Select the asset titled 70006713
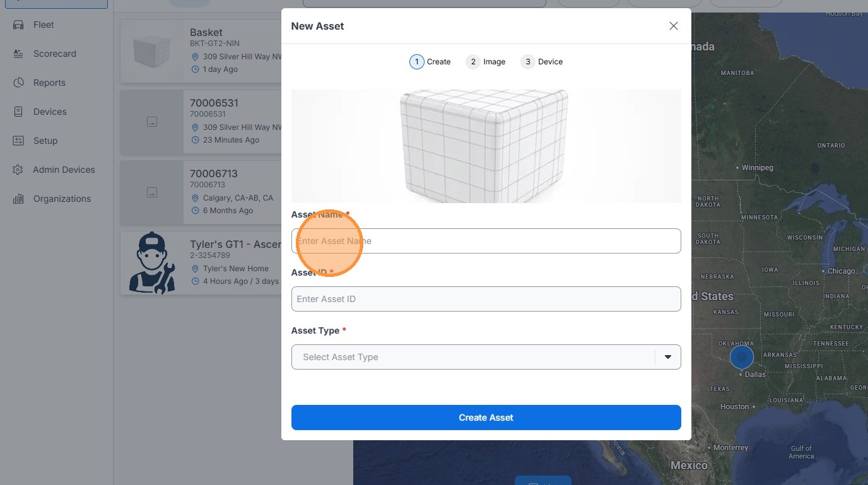 (214, 173)
